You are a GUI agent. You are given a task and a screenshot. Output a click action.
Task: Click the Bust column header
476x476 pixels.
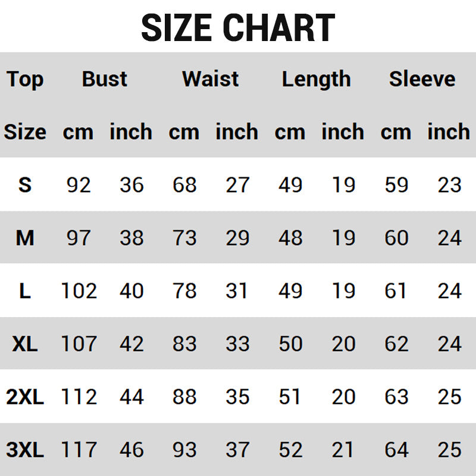point(105,79)
